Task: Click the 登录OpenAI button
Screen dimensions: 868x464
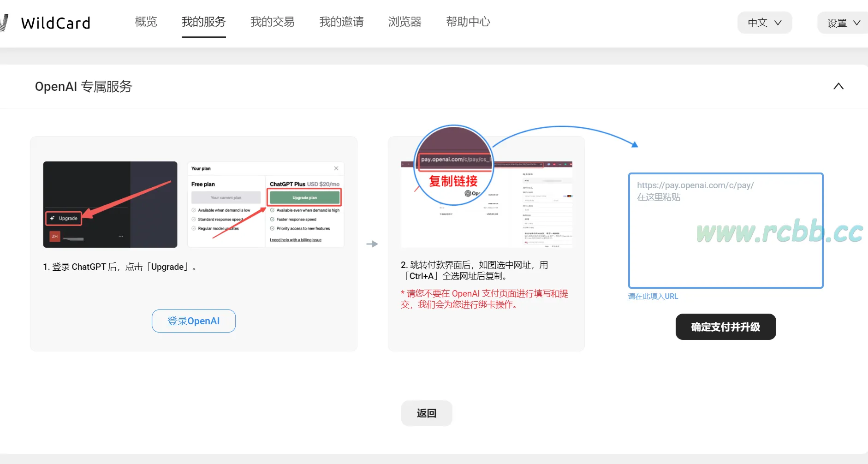Action: click(193, 321)
